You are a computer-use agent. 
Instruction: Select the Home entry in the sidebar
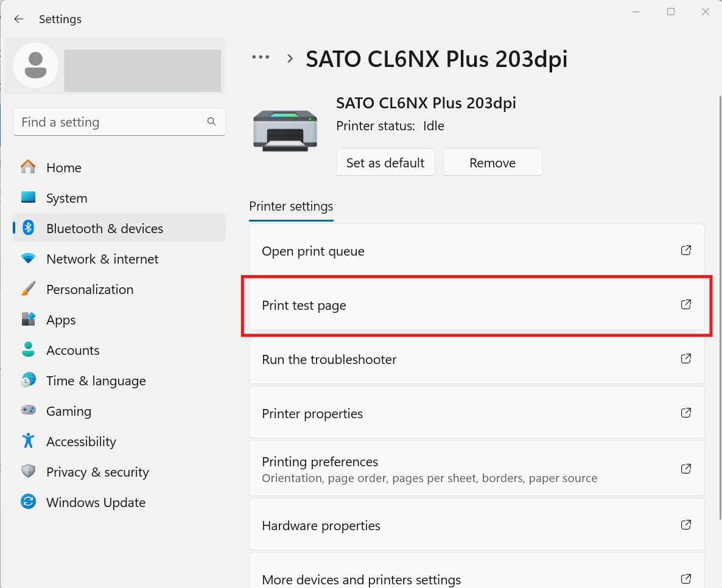click(64, 167)
